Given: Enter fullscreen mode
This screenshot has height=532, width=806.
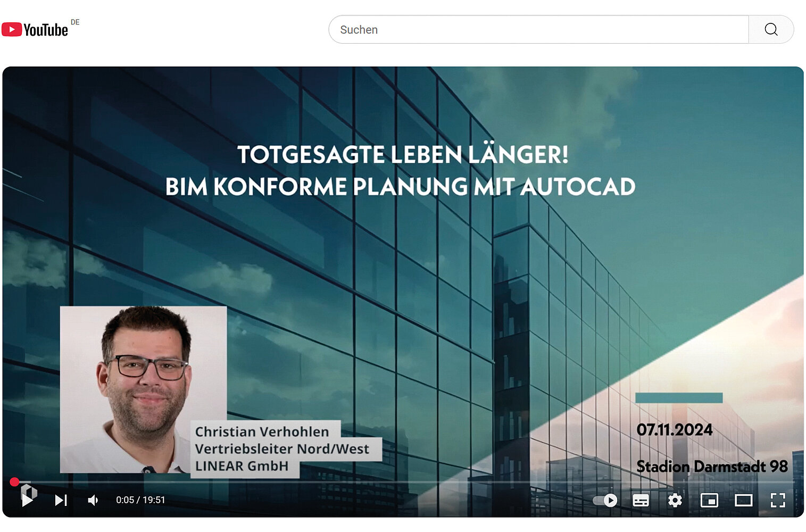Looking at the screenshot, I should tap(777, 500).
